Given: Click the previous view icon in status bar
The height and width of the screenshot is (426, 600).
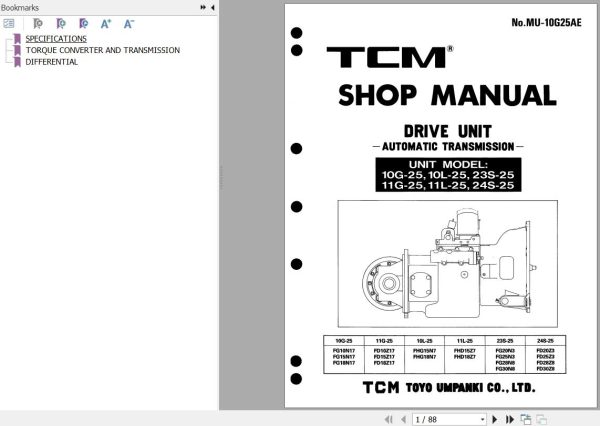Looking at the screenshot, I should (526, 419).
